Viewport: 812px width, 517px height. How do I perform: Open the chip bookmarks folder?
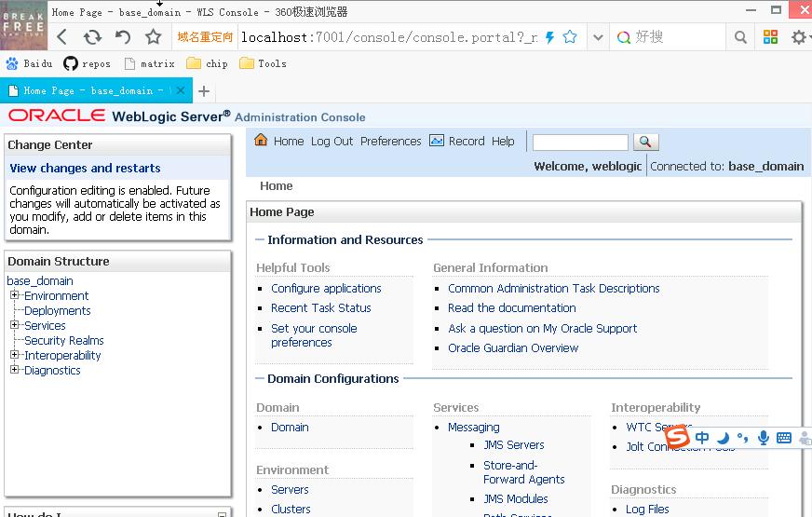click(207, 63)
